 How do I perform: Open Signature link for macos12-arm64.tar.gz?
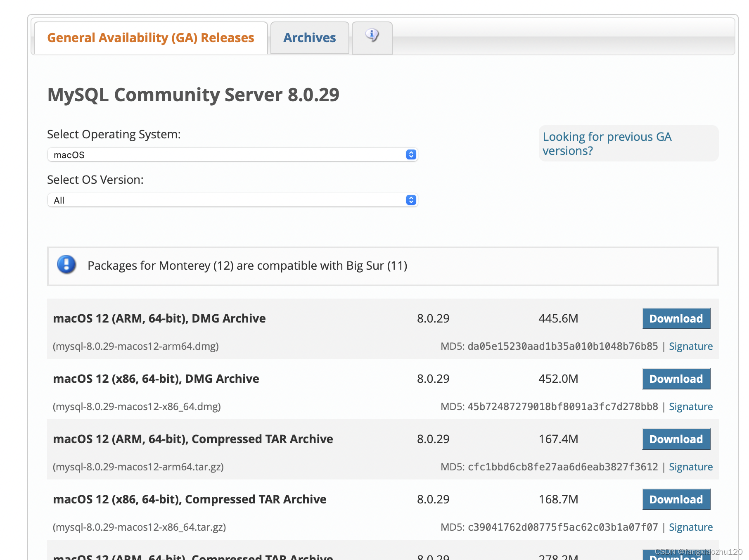pos(691,467)
